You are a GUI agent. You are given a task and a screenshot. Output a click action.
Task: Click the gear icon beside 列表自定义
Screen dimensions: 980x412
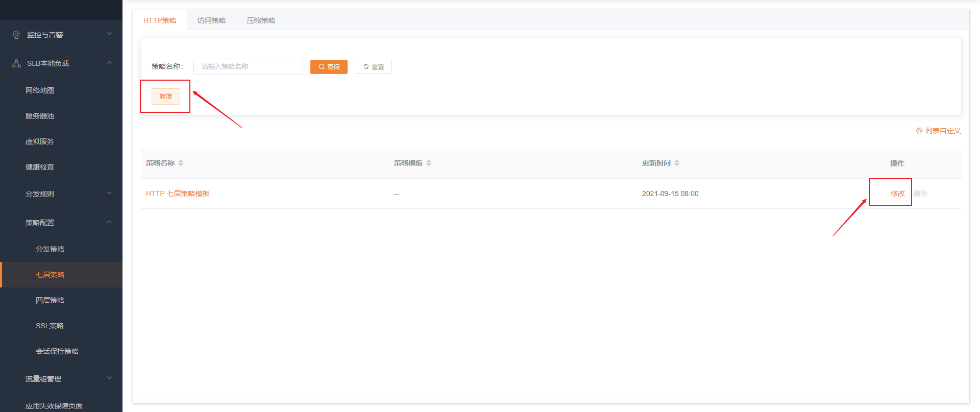(x=919, y=131)
